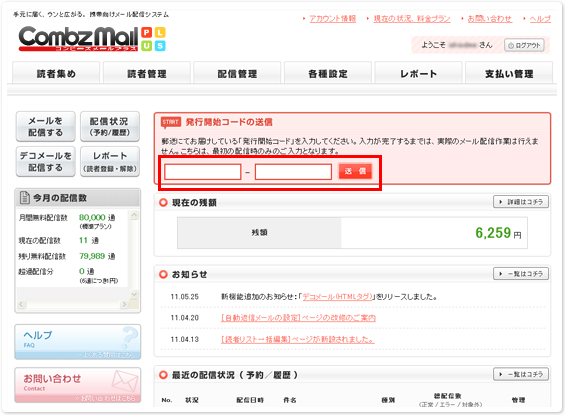Screen dimensions: 565x415
Task: Open the 自動返信メールの設定 news link
Action: 298,318
